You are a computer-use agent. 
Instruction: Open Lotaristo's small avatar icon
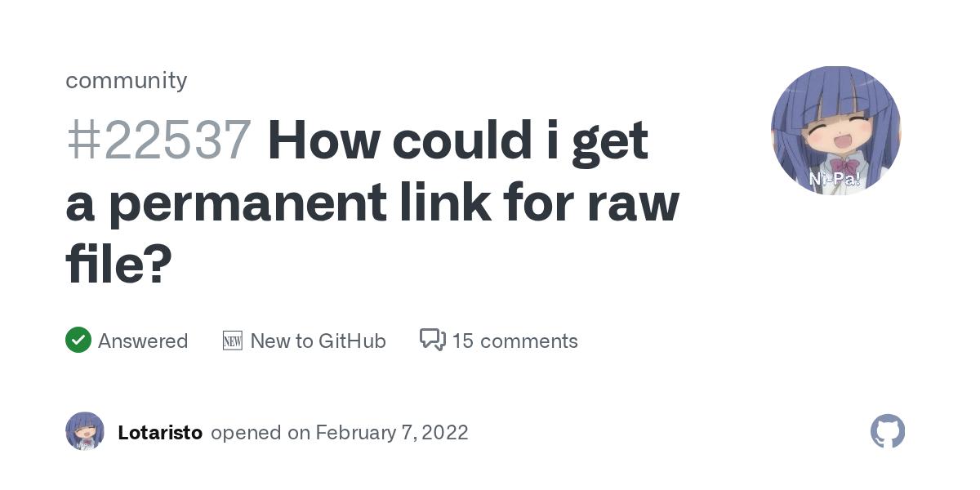(x=85, y=431)
